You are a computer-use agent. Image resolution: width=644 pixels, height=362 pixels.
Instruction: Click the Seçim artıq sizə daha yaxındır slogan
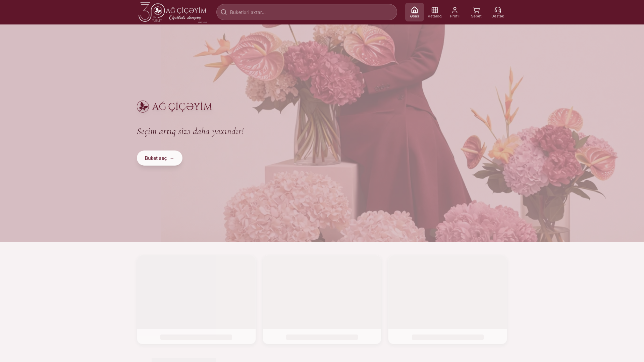[190, 131]
